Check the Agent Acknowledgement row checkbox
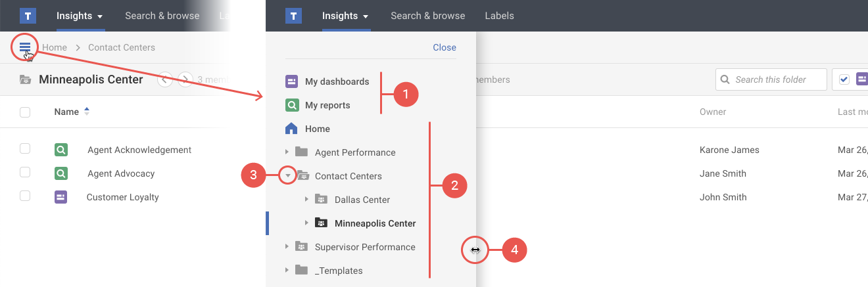 click(x=25, y=149)
